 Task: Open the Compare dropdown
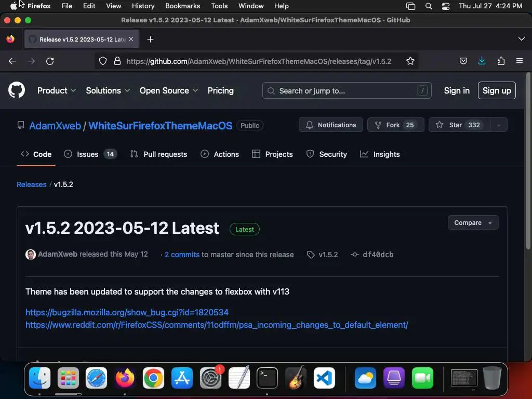[473, 222]
